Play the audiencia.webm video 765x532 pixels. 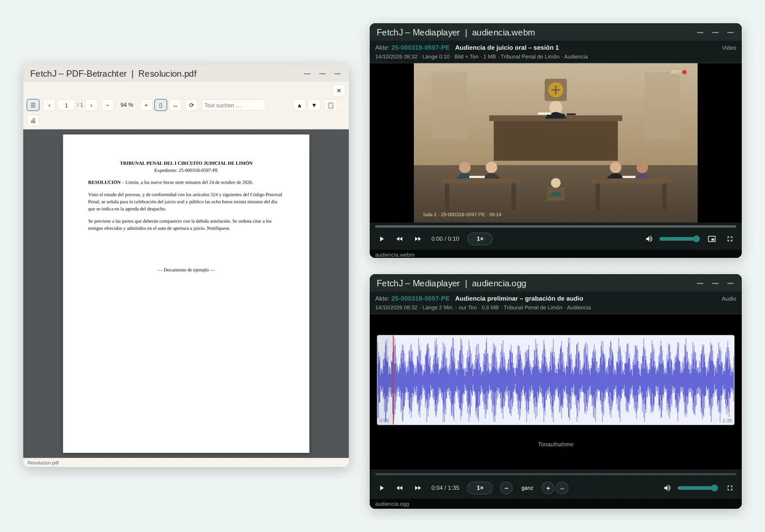pos(381,239)
